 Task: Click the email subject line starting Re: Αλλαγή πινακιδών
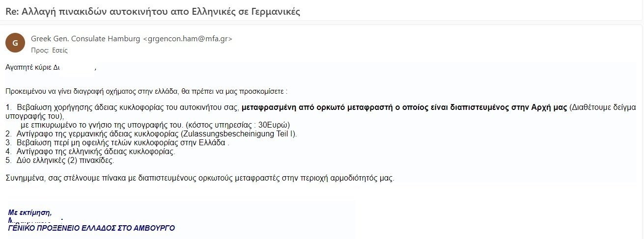[x=153, y=12]
